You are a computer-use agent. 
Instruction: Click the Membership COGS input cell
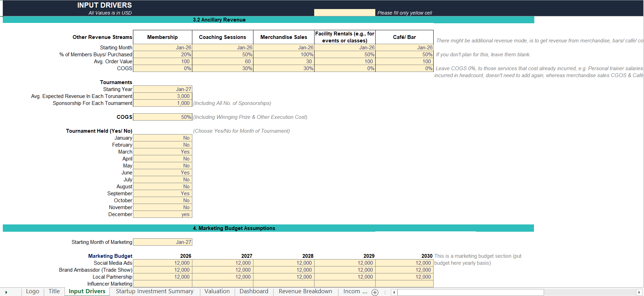pyautogui.click(x=162, y=68)
